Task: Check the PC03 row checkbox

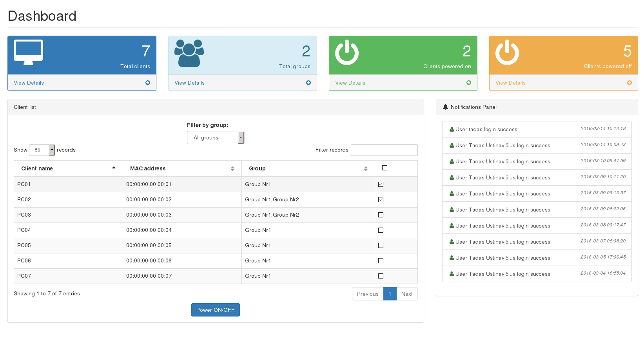Action: pyautogui.click(x=381, y=215)
